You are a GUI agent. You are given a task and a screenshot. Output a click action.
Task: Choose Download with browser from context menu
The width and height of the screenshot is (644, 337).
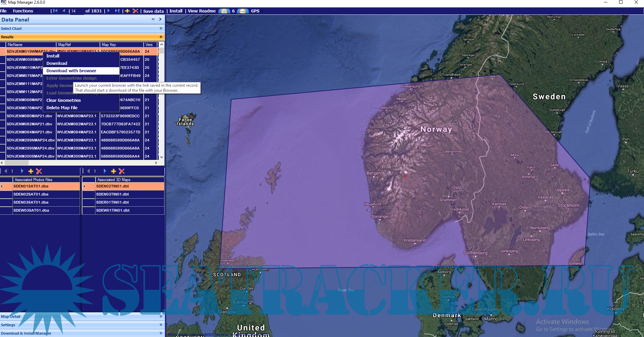pos(71,71)
